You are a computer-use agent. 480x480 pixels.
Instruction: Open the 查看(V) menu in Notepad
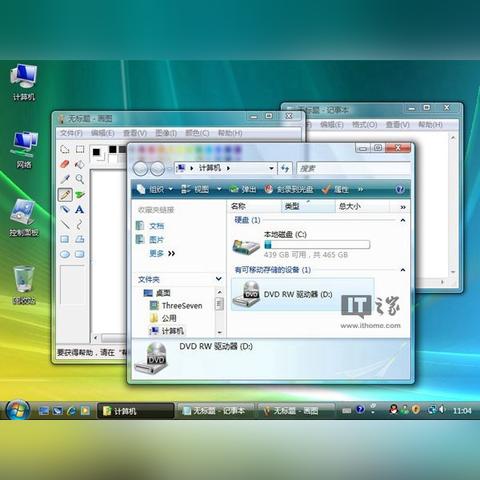click(397, 125)
